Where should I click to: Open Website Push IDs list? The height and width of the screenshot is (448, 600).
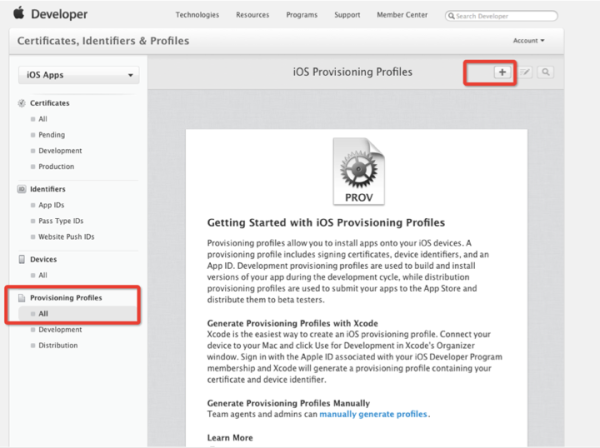[x=66, y=237]
